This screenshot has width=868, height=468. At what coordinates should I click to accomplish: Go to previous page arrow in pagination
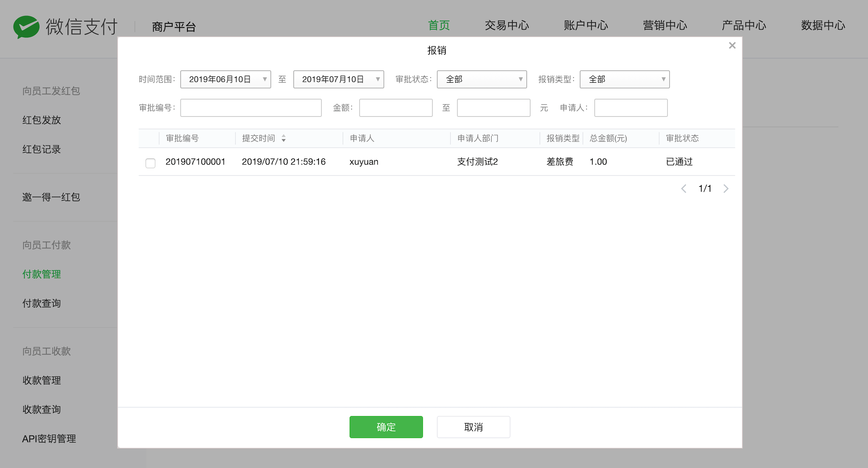click(683, 189)
